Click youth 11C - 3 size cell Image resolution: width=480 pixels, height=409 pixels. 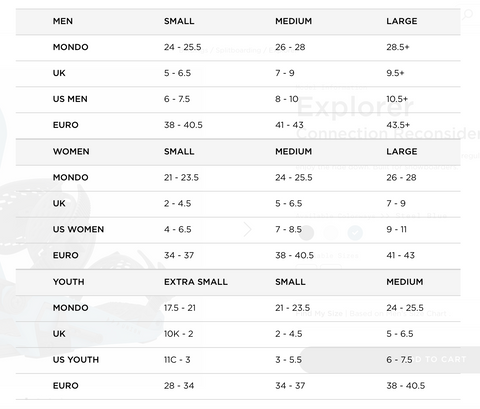pyautogui.click(x=177, y=360)
